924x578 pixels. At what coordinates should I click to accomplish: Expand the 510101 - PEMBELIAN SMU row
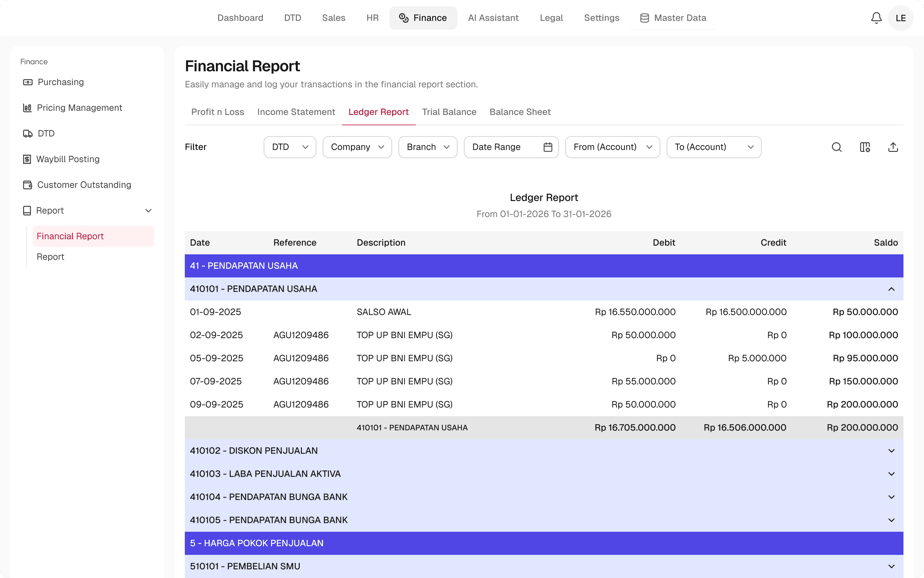(891, 566)
